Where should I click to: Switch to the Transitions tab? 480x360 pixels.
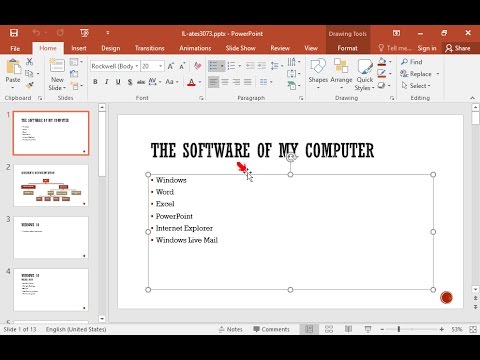tap(150, 48)
